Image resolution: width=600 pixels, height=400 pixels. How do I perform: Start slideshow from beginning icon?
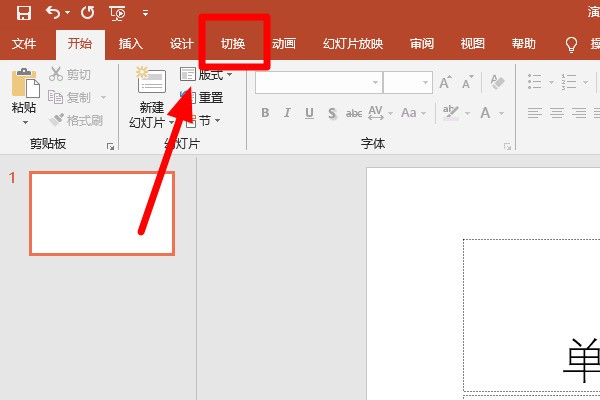(x=118, y=14)
